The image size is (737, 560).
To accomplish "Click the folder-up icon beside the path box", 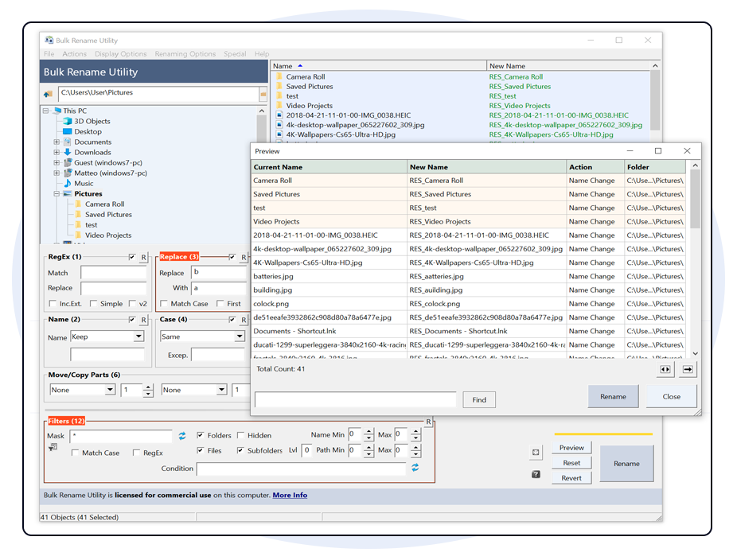I will (48, 94).
